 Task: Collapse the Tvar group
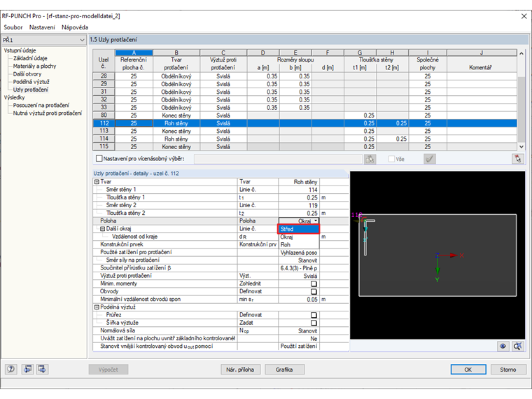[x=97, y=182]
